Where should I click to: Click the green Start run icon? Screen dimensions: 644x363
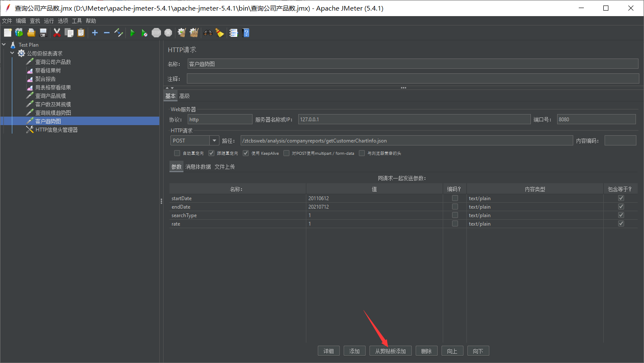pos(133,33)
